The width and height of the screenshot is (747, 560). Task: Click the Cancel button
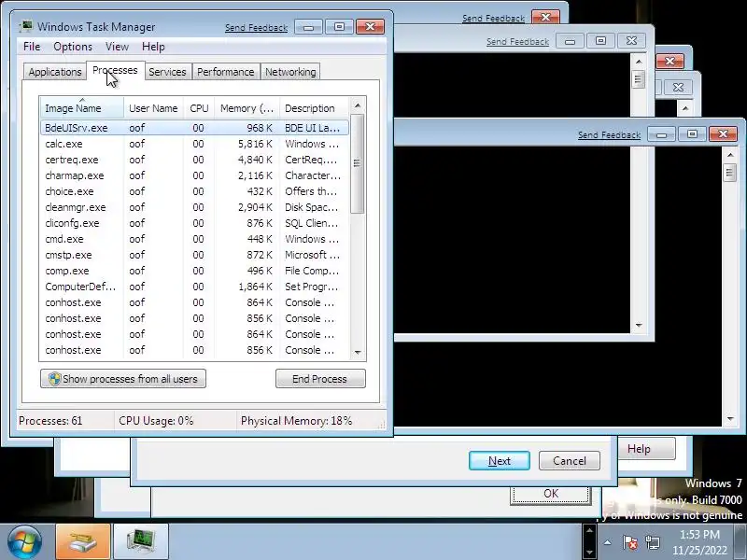coord(570,460)
